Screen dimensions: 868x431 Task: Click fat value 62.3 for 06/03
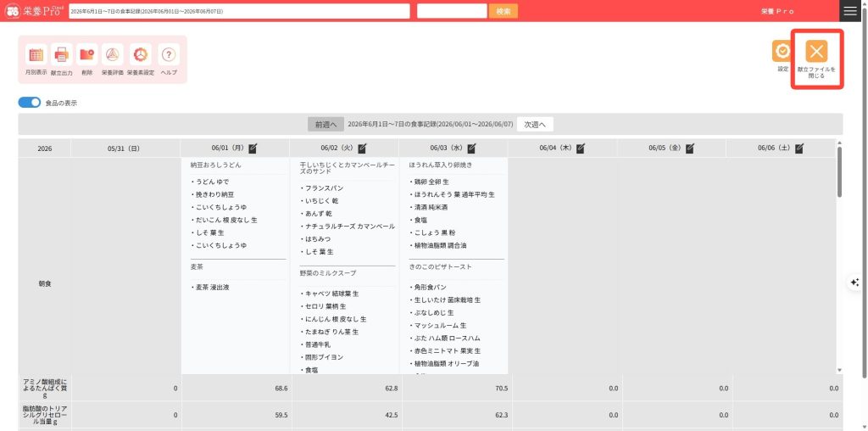point(501,414)
